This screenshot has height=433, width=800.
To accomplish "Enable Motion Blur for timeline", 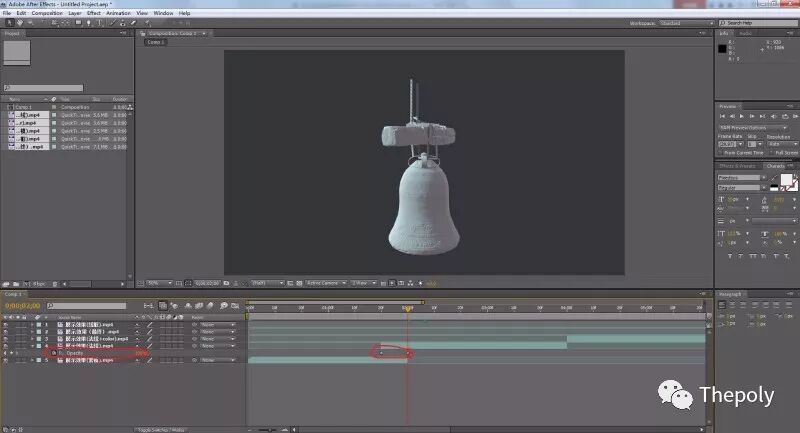I will pyautogui.click(x=210, y=306).
